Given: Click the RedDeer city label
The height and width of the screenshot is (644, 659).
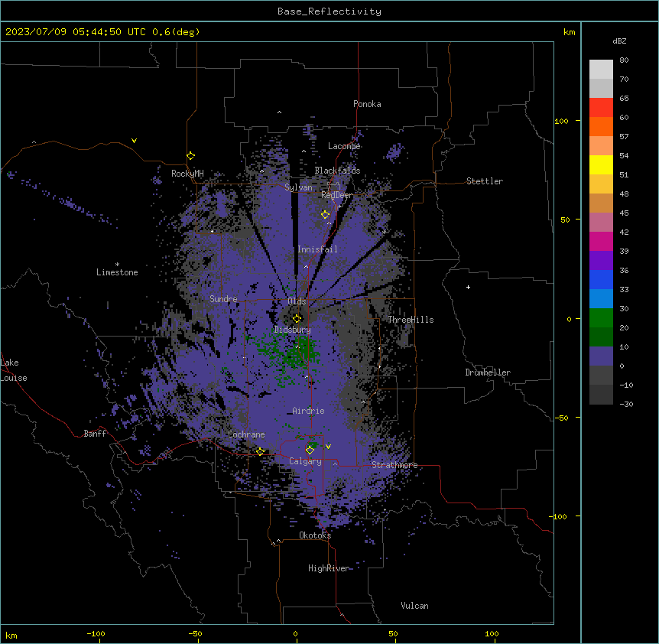Looking at the screenshot, I should coord(337,195).
